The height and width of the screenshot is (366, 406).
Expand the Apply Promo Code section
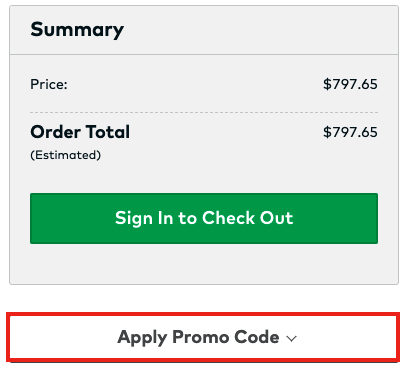click(203, 337)
